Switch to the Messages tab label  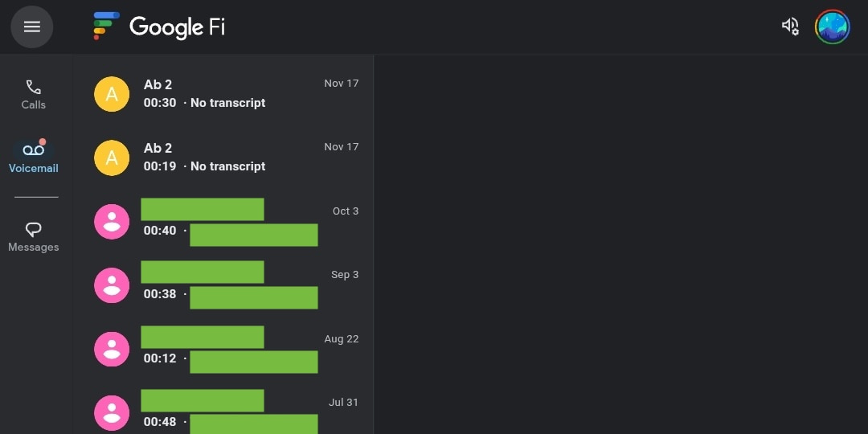pyautogui.click(x=33, y=248)
